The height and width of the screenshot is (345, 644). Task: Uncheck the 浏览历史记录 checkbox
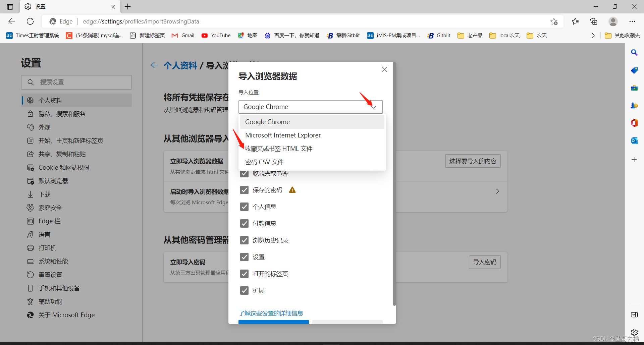245,240
